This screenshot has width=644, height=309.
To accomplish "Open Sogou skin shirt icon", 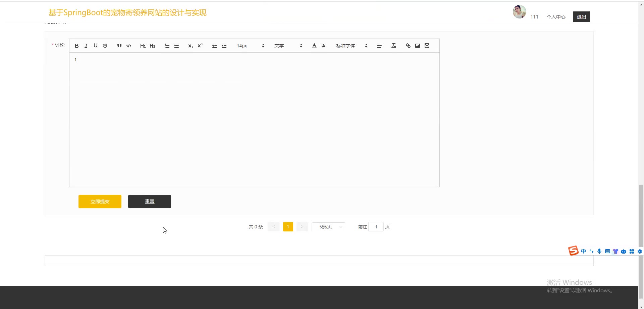I will tap(615, 251).
